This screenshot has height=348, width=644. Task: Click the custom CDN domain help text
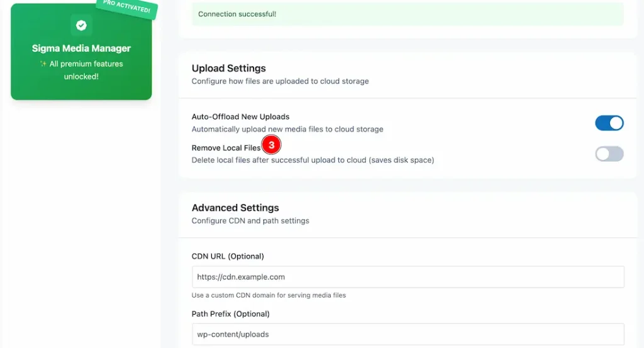[269, 295]
